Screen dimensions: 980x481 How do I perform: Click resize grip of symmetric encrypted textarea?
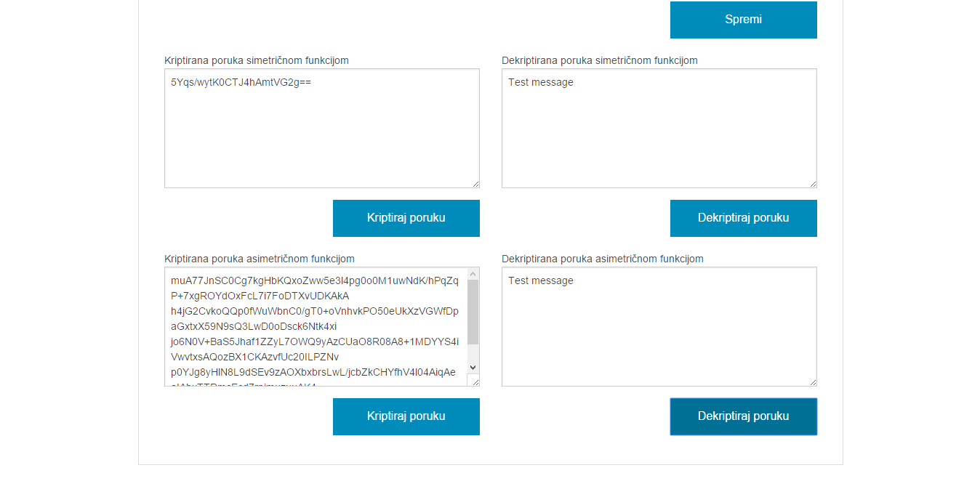point(475,183)
